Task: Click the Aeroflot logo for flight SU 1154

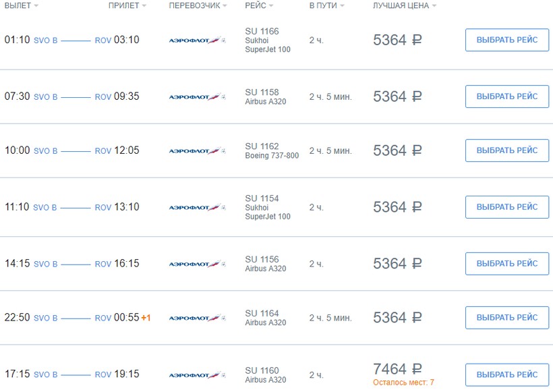Action: click(197, 208)
